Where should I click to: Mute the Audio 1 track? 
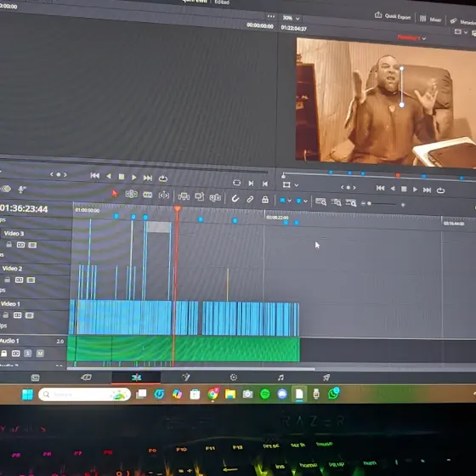[40, 353]
